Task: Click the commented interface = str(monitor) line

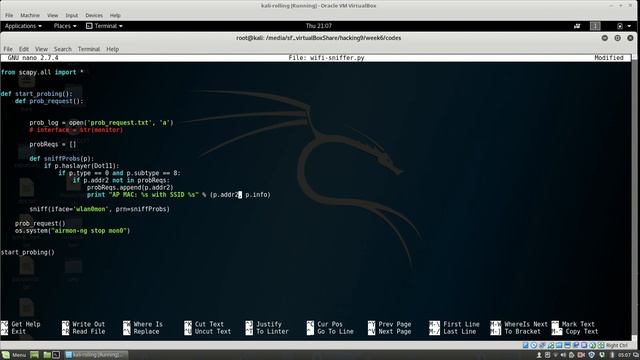Action: [x=76, y=130]
